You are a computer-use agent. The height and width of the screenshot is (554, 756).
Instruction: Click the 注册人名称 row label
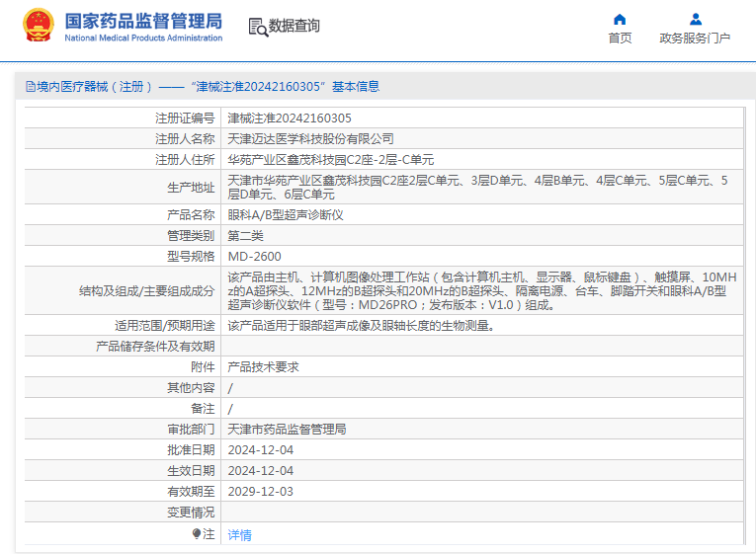(x=185, y=138)
